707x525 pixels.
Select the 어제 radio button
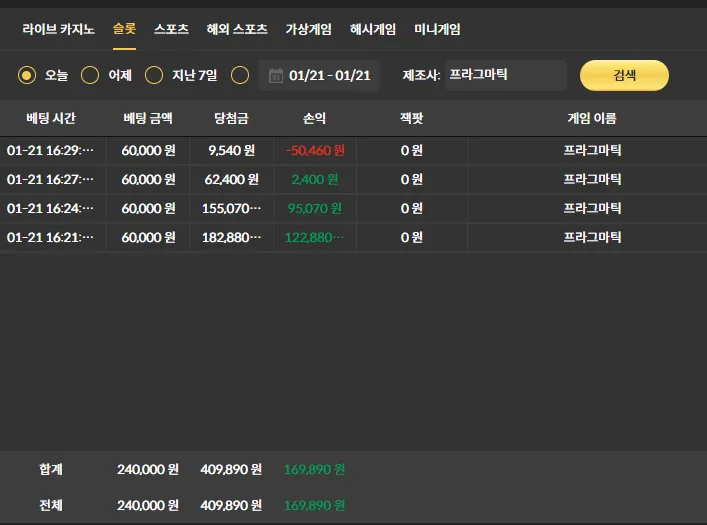point(90,75)
